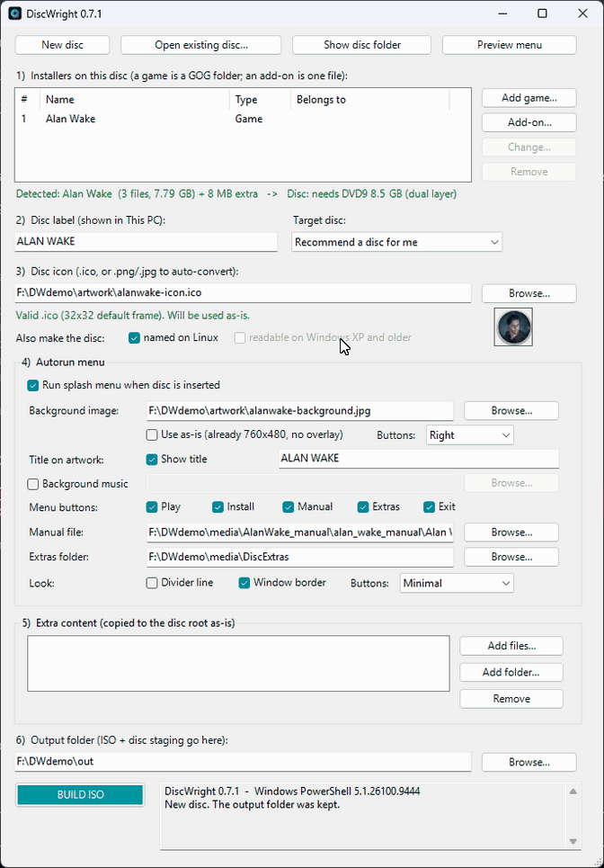Screen dimensions: 604x868
Task: Click the New disc button
Action: pos(63,45)
